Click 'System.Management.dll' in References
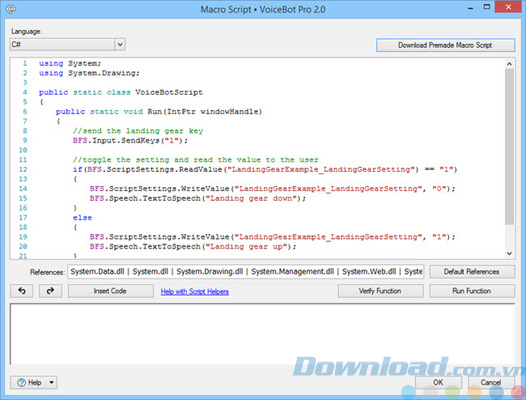This screenshot has width=526, height=400. click(x=293, y=271)
